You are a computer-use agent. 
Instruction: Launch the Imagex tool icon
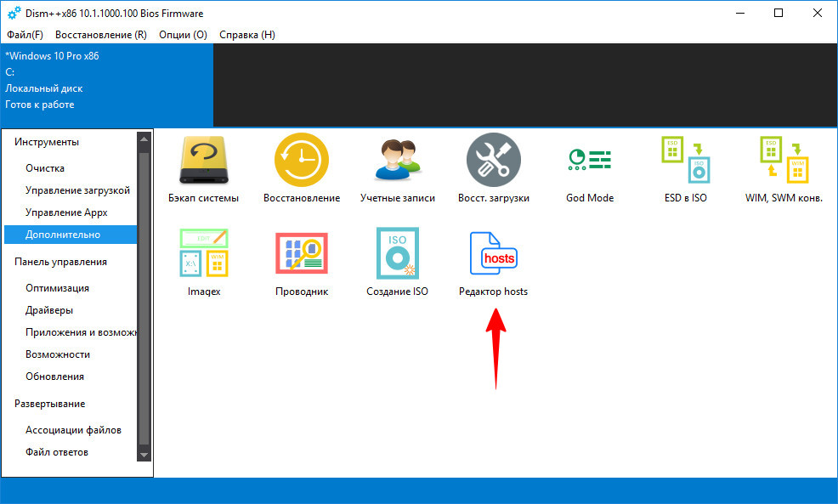point(204,252)
